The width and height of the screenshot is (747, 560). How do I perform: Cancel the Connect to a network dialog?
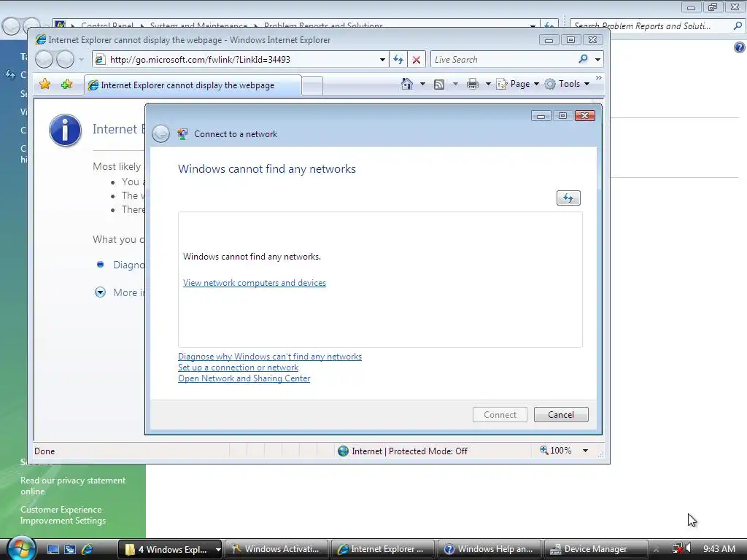click(x=561, y=415)
